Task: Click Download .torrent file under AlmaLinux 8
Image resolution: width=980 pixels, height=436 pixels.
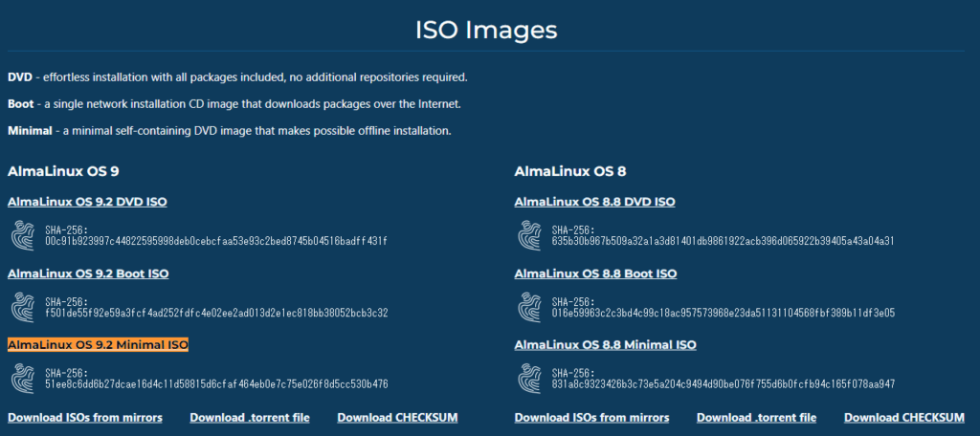Action: point(757,417)
